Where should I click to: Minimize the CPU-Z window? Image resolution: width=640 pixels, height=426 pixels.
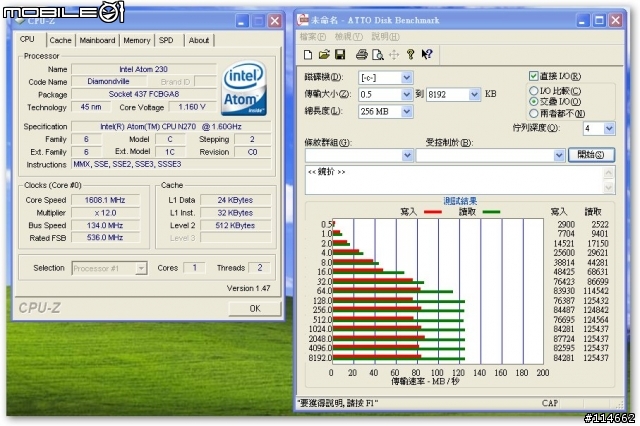[x=242, y=21]
